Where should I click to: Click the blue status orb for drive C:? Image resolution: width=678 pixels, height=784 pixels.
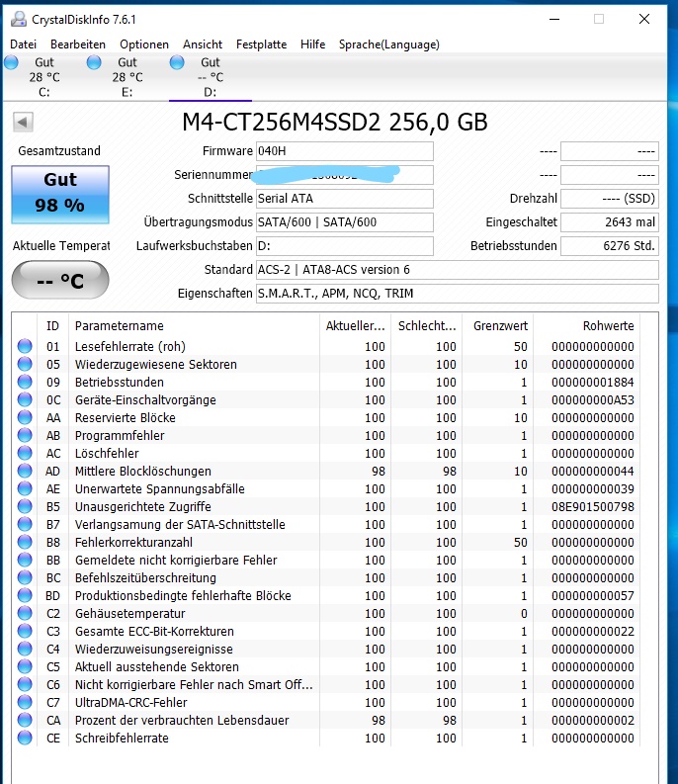(x=11, y=62)
